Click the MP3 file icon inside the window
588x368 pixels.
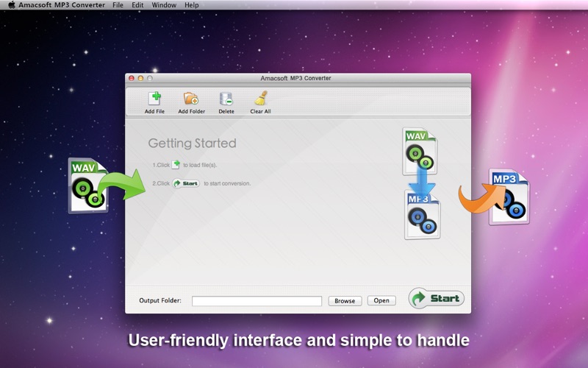coord(422,215)
